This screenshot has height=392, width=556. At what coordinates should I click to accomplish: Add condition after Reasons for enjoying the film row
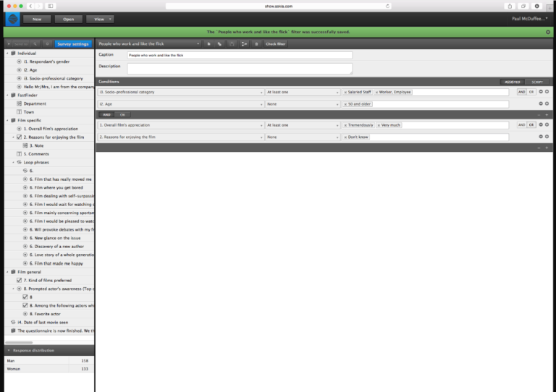(547, 137)
